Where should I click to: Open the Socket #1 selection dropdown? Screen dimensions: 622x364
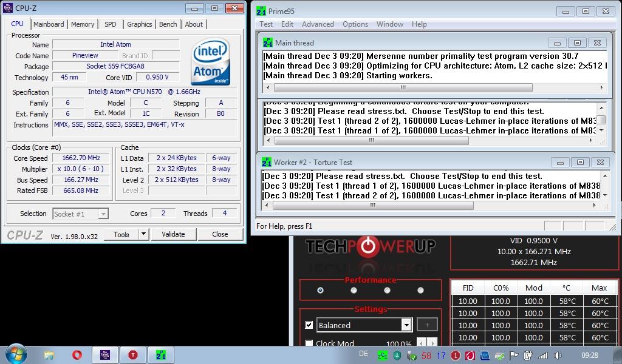coord(81,214)
